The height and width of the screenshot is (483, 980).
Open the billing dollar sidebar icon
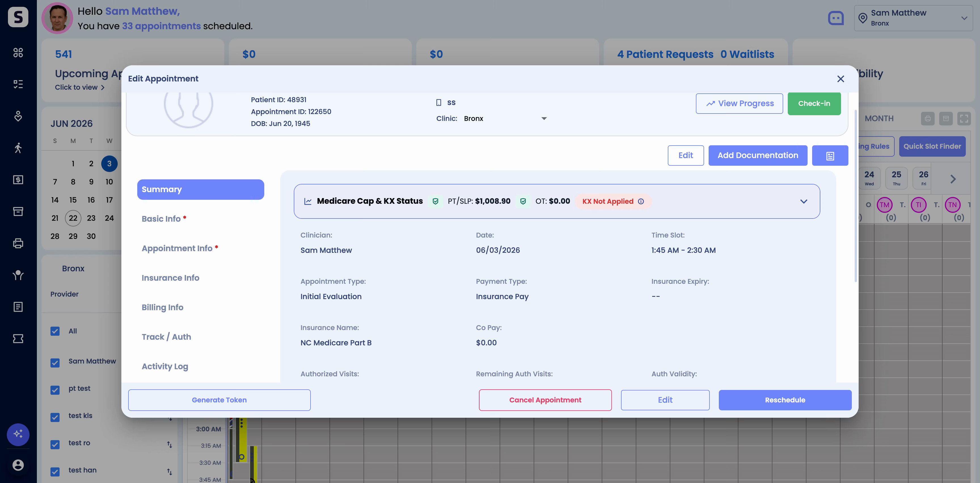(x=18, y=180)
